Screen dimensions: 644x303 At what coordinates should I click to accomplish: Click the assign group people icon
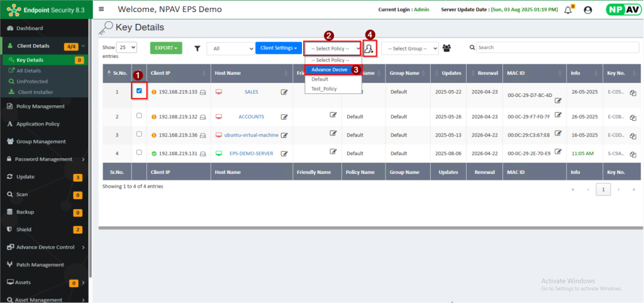447,48
